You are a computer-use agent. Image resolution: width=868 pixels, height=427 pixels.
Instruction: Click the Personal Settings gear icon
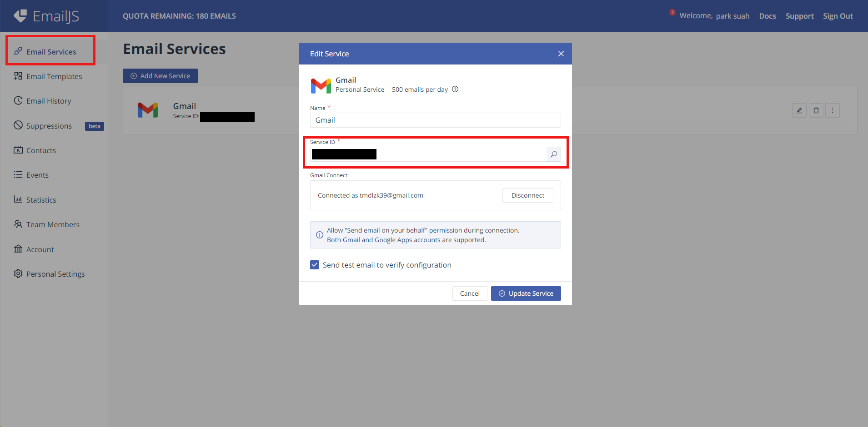18,273
